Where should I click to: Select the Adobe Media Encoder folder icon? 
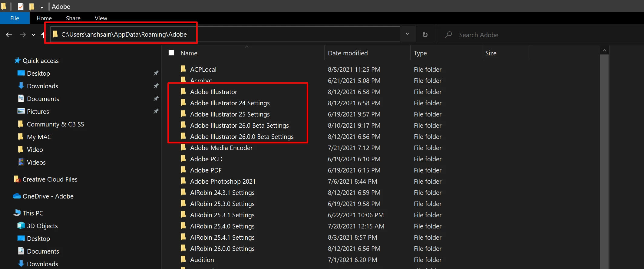(x=183, y=147)
